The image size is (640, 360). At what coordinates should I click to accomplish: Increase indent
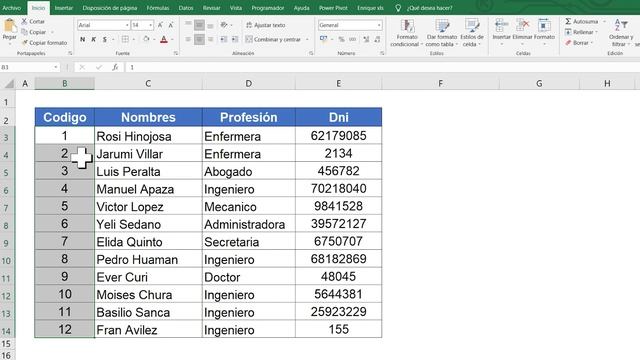coord(235,39)
